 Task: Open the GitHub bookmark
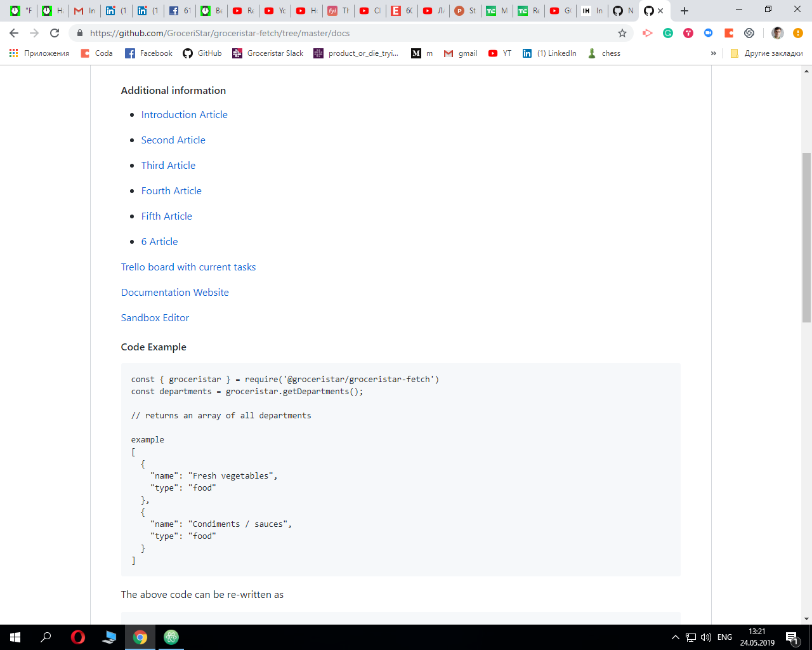click(202, 53)
